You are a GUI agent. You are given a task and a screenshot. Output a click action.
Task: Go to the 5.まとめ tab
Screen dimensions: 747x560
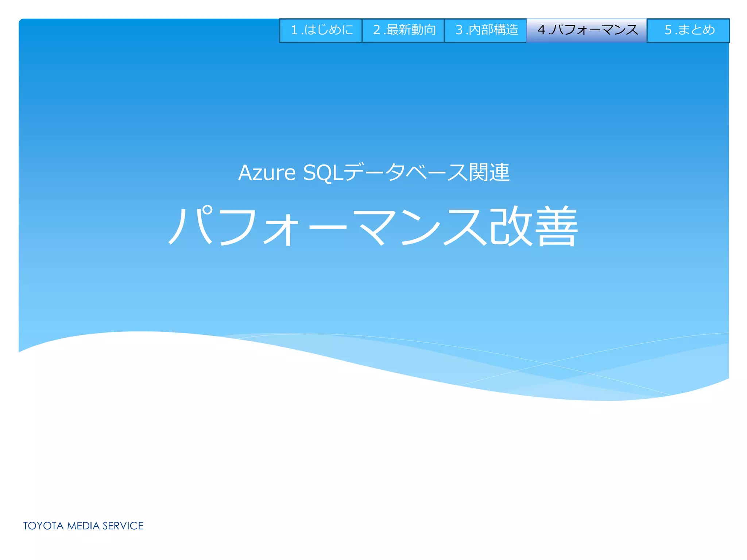(688, 31)
